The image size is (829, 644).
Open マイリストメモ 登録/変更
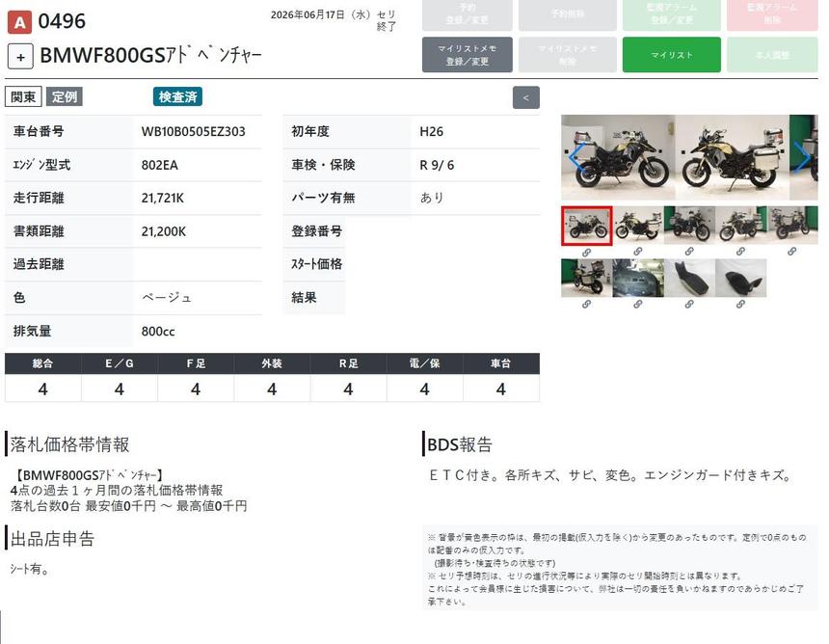(468, 54)
